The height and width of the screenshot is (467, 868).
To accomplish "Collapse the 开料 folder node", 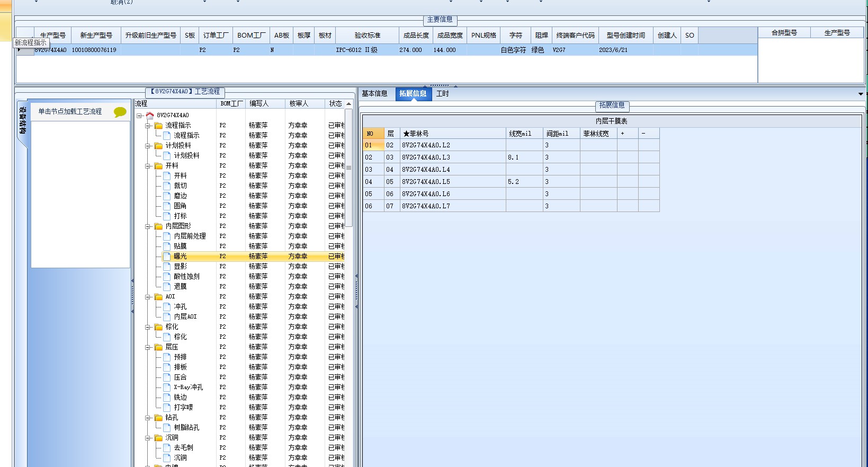I will click(148, 166).
